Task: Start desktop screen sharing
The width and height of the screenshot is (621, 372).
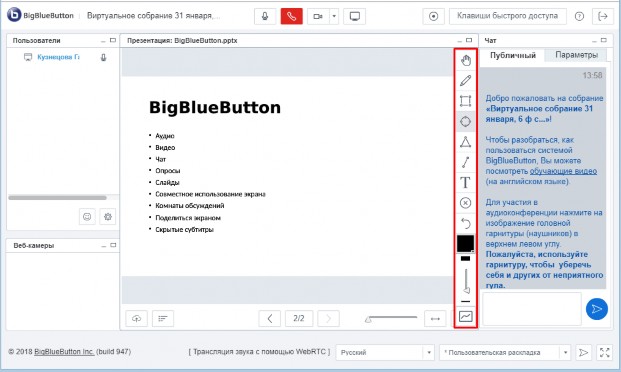Action: pos(354,16)
